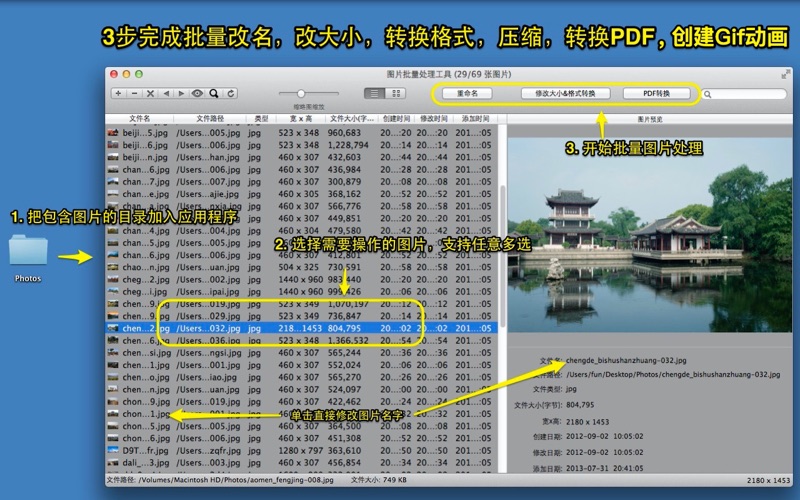Sort by 类型 column header
This screenshot has width=800, height=500.
click(x=260, y=118)
